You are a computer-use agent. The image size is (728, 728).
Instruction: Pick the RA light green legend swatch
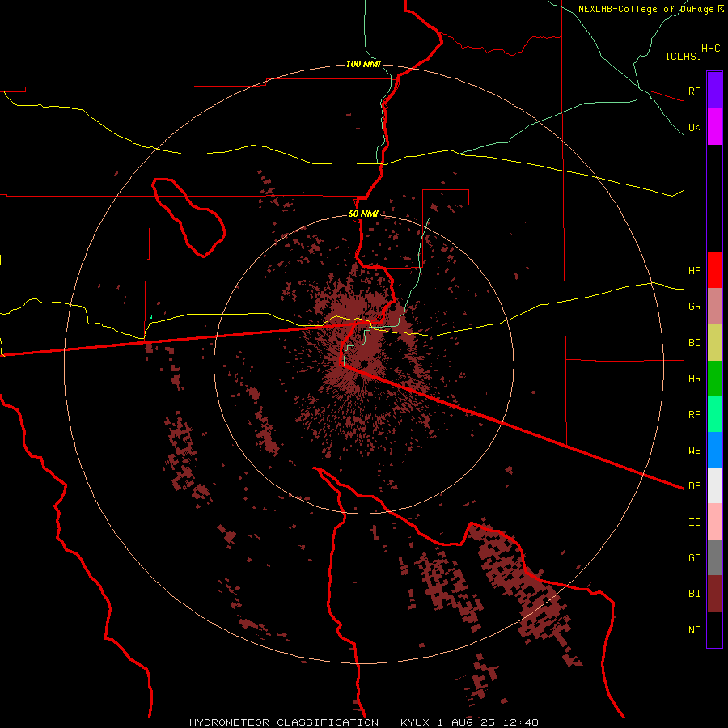[714, 414]
